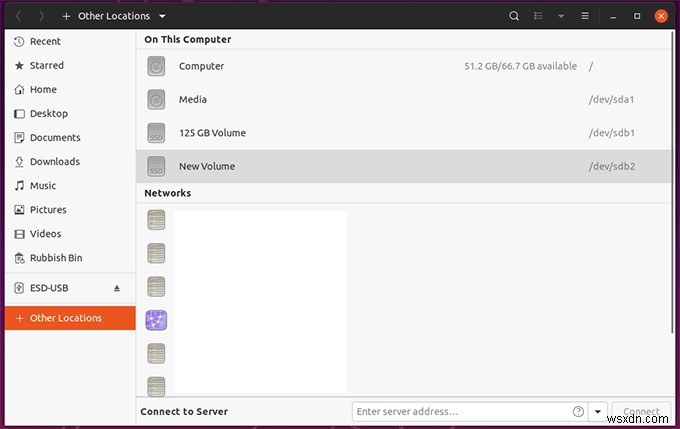
Task: Click the Starred star icon
Action: [x=19, y=65]
